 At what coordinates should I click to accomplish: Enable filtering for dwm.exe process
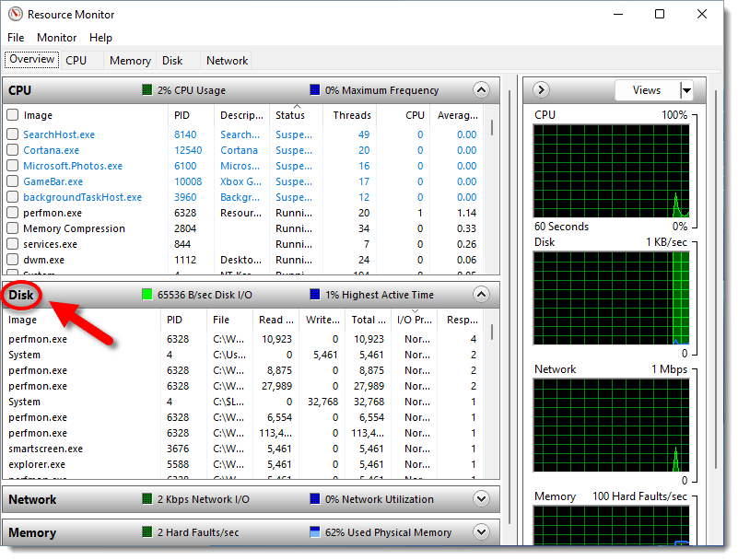pos(14,260)
